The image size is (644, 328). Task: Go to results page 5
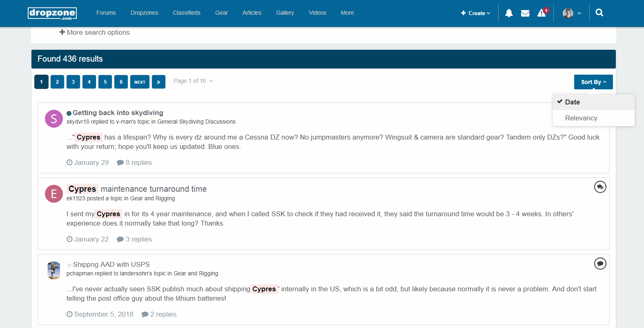[105, 82]
